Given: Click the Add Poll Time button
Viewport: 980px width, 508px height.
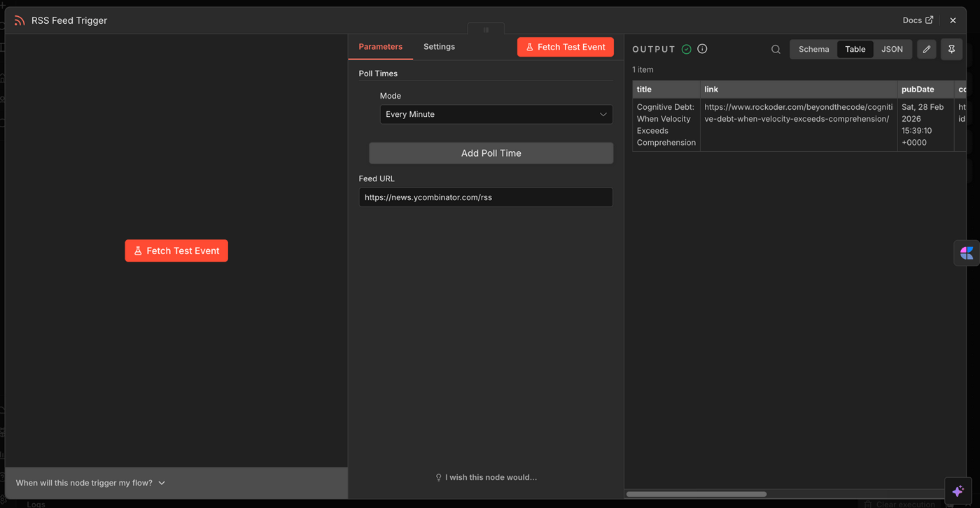Looking at the screenshot, I should pos(491,153).
